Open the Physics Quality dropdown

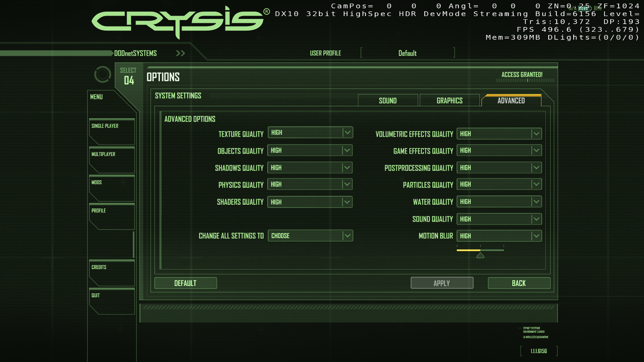[x=310, y=184]
